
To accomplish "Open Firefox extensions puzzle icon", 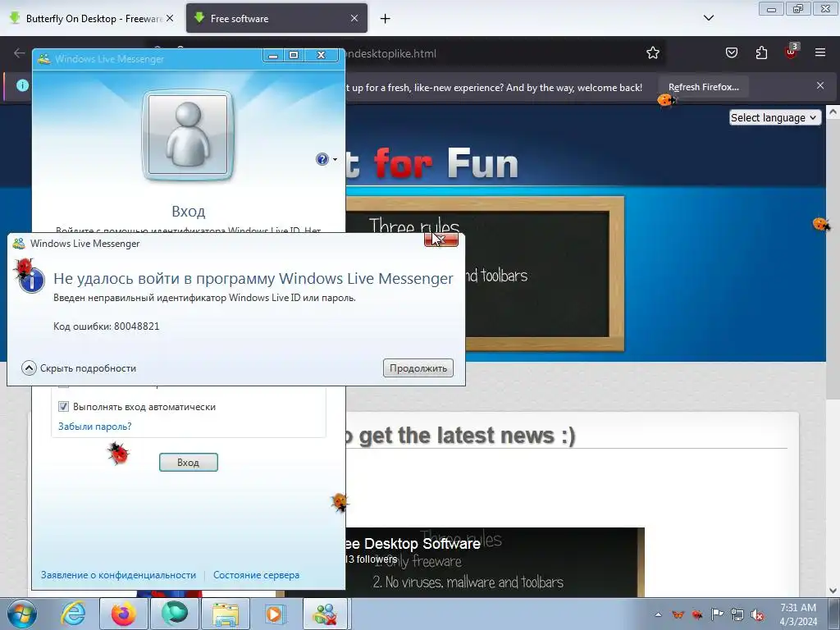I will (761, 52).
